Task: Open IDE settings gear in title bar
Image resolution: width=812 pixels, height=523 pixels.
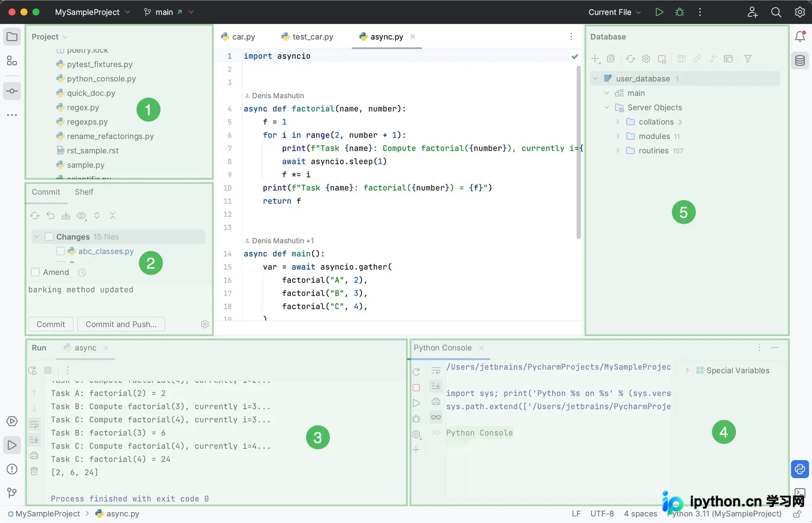Action: coord(800,12)
